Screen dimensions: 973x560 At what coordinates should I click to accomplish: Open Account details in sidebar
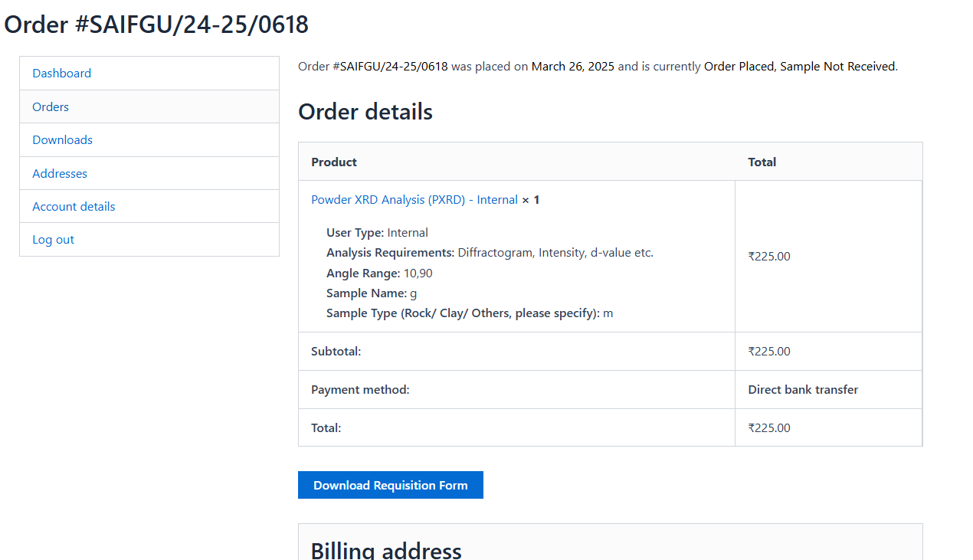click(74, 207)
